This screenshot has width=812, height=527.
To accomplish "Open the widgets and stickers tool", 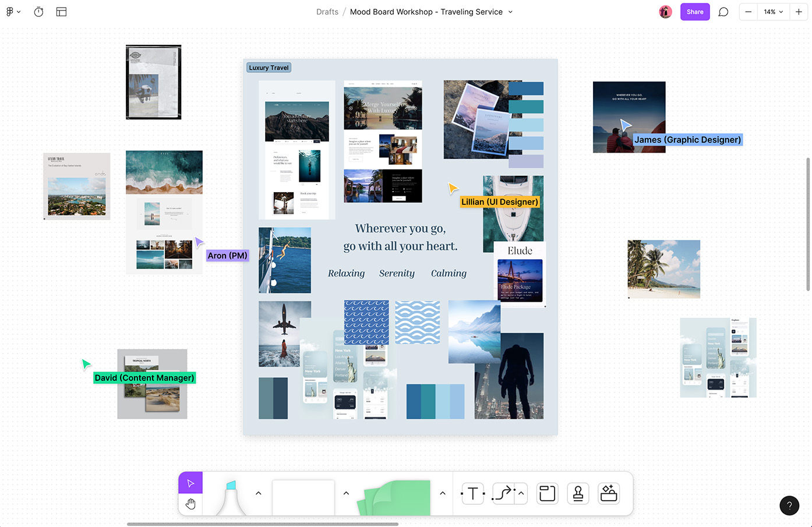I will coord(609,494).
